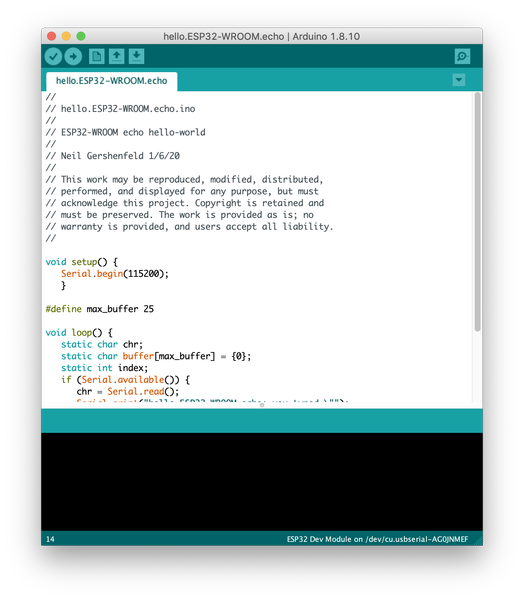Viewport: 524px width, 600px height.
Task: Click the red close window button
Action: tap(51, 36)
